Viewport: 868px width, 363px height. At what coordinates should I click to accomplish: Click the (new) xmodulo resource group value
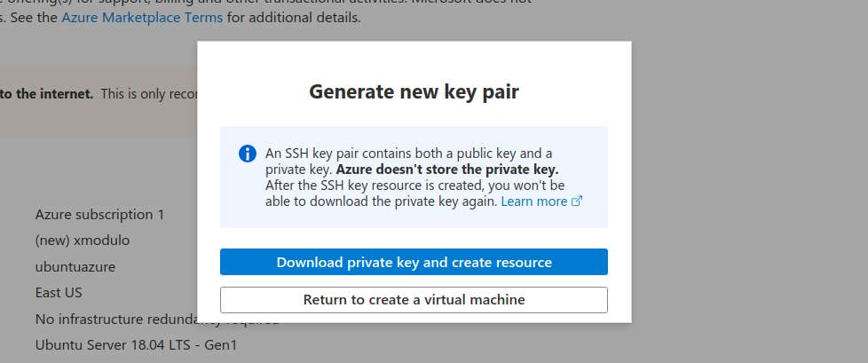coord(83,241)
